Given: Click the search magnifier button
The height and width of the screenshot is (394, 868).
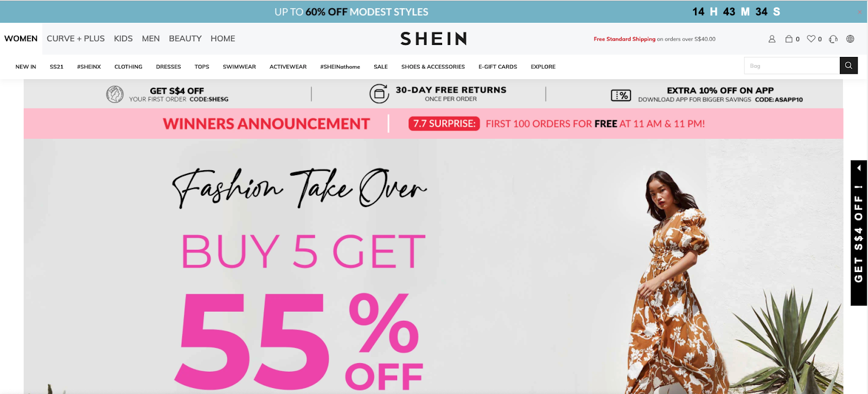Looking at the screenshot, I should coord(848,66).
